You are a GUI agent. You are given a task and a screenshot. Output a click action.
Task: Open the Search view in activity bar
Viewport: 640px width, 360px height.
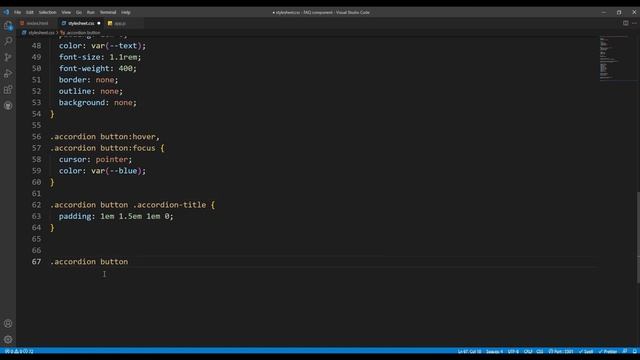pyautogui.click(x=8, y=41)
